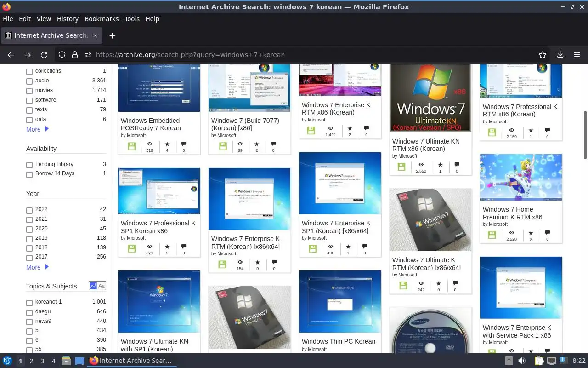Open the anime wallpaper Home Premium thumbnail
Viewport: 588px width, 368px height.
coord(521,177)
